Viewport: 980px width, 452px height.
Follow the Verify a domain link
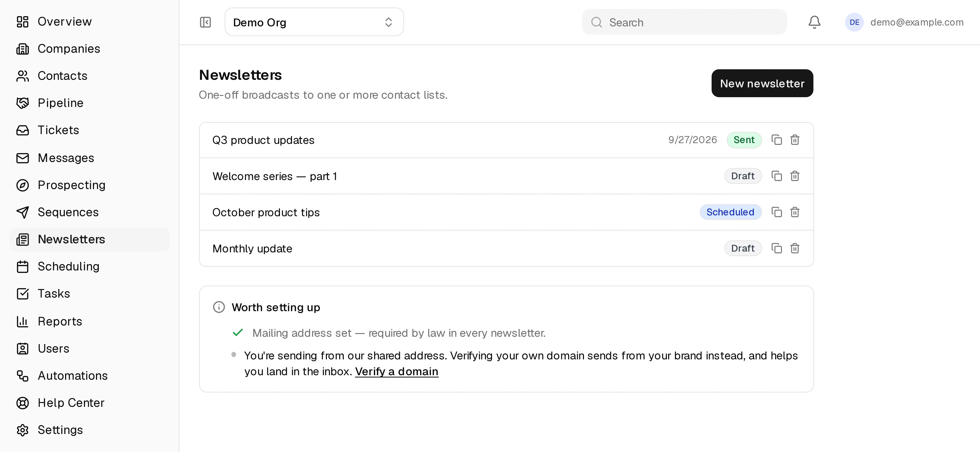point(396,371)
